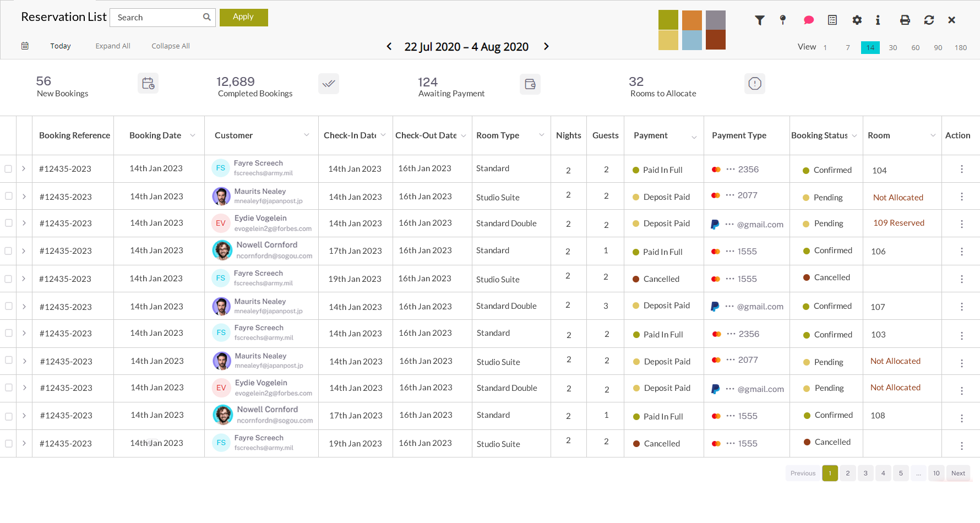Click the print icon
This screenshot has width=980, height=523.
coord(905,20)
